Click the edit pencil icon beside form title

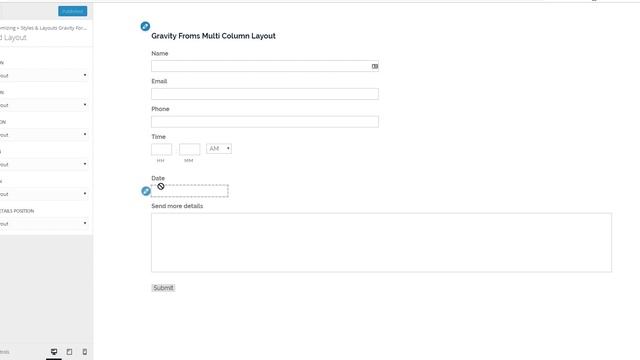pyautogui.click(x=145, y=26)
